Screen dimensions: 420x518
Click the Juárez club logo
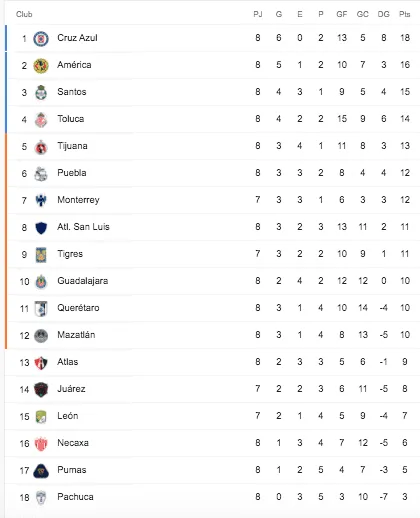click(41, 390)
